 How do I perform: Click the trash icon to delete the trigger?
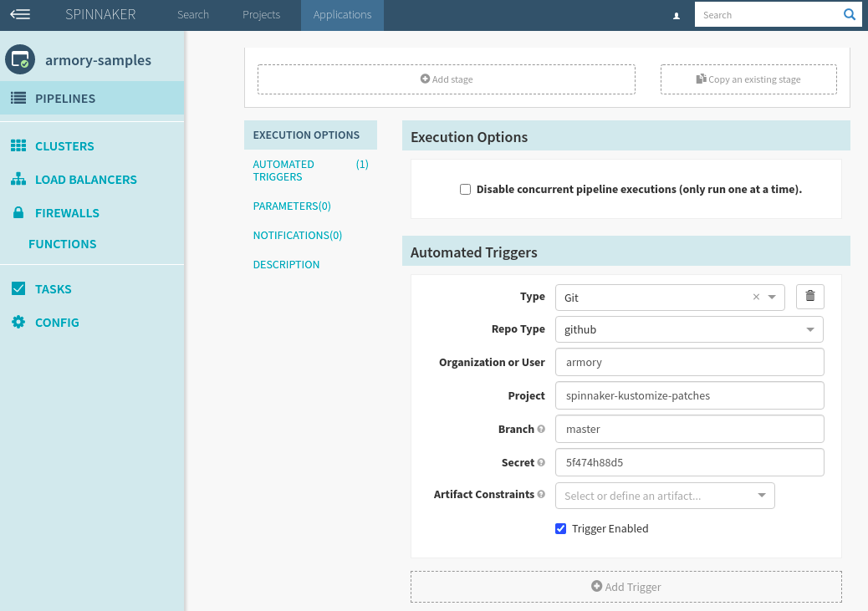[x=809, y=297]
